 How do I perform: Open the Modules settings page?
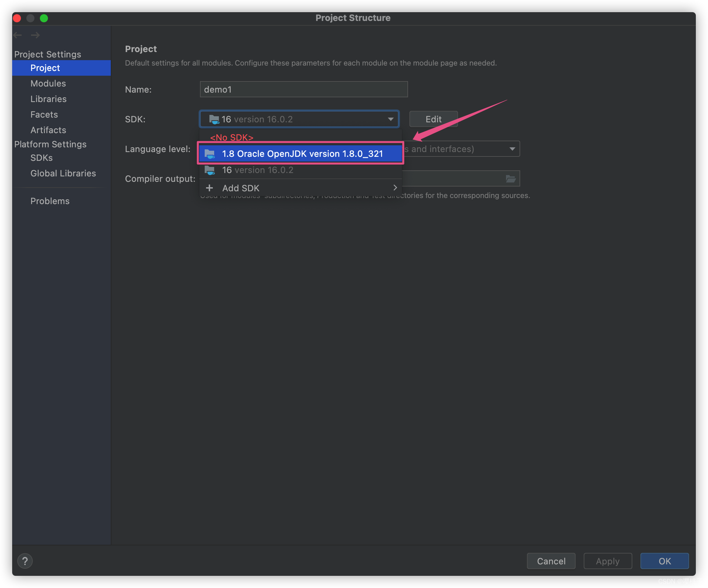tap(48, 83)
